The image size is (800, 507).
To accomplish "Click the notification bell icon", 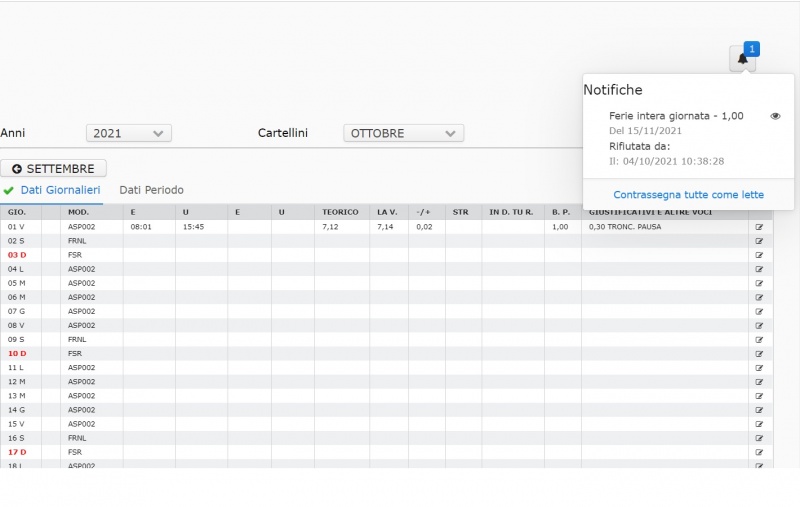I will pos(742,59).
